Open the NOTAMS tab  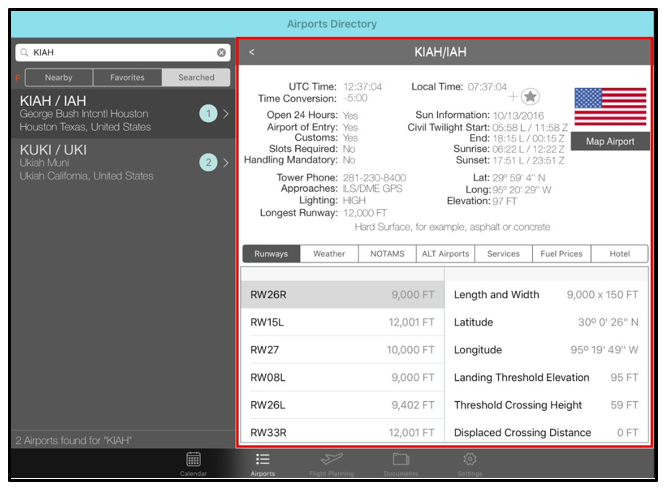coord(386,254)
